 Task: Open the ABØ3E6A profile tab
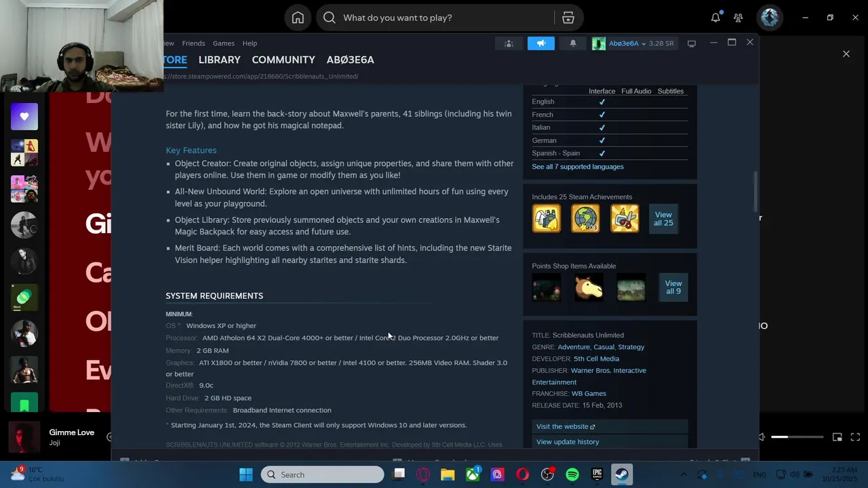[x=350, y=60]
